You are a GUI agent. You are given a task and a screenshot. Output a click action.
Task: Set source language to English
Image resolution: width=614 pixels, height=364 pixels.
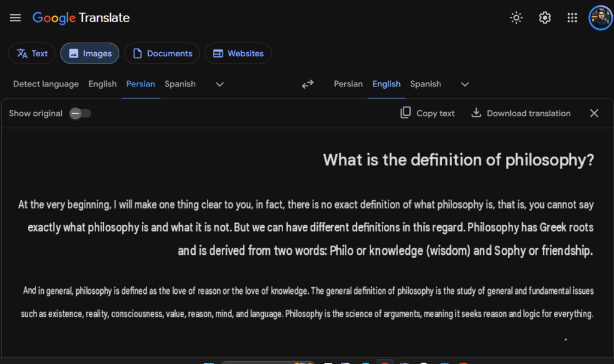pyautogui.click(x=103, y=84)
